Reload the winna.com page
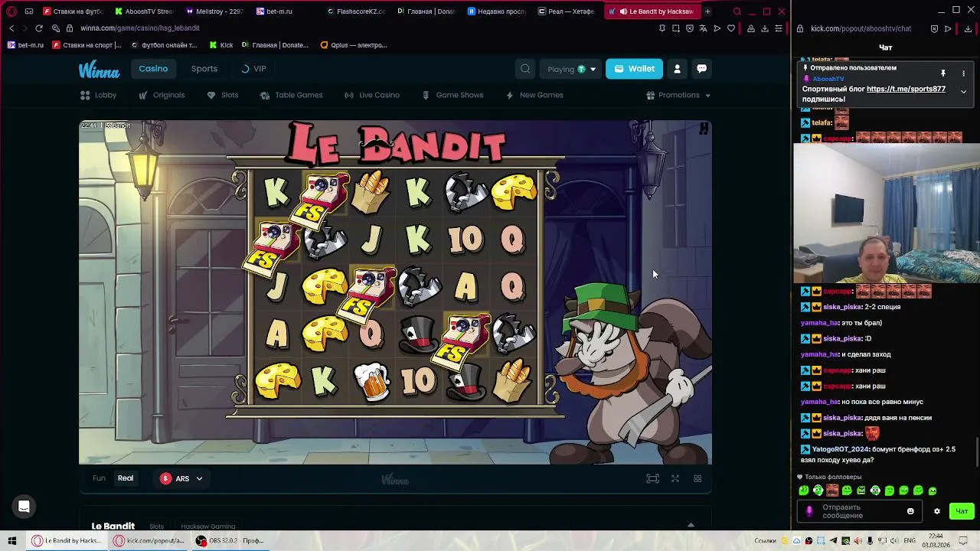980x551 pixels. point(39,28)
